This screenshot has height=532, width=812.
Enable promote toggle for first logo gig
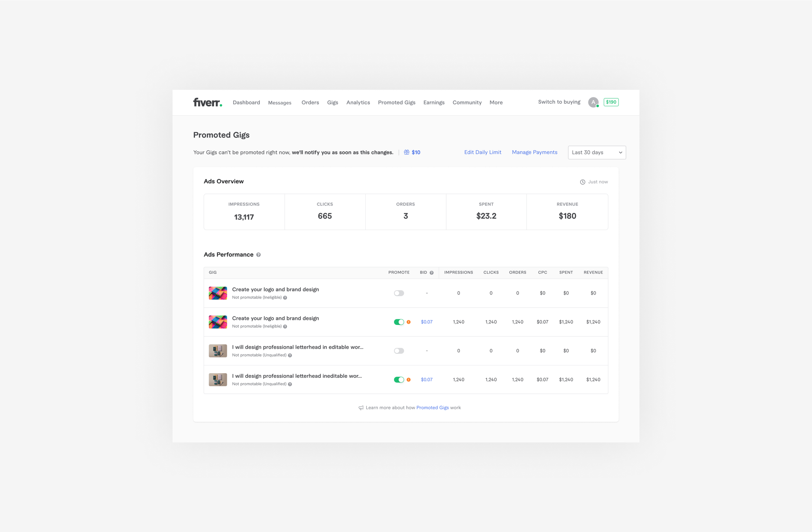pos(399,293)
